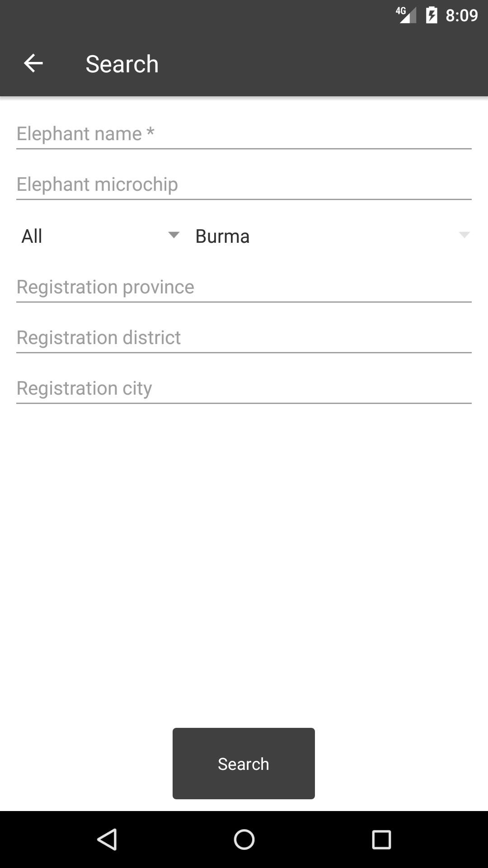Select the Registration district field
The height and width of the screenshot is (868, 488).
pos(244,338)
